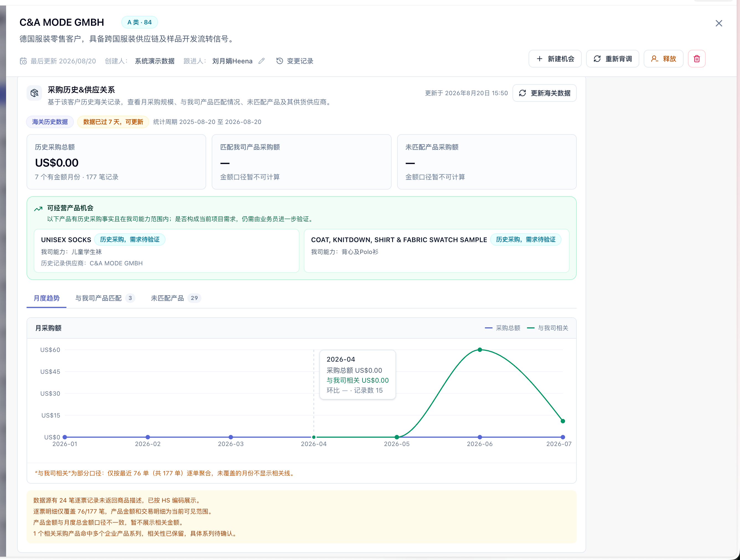The height and width of the screenshot is (560, 740).
Task: Click the A 类 · 84 rating badge
Action: tap(139, 22)
